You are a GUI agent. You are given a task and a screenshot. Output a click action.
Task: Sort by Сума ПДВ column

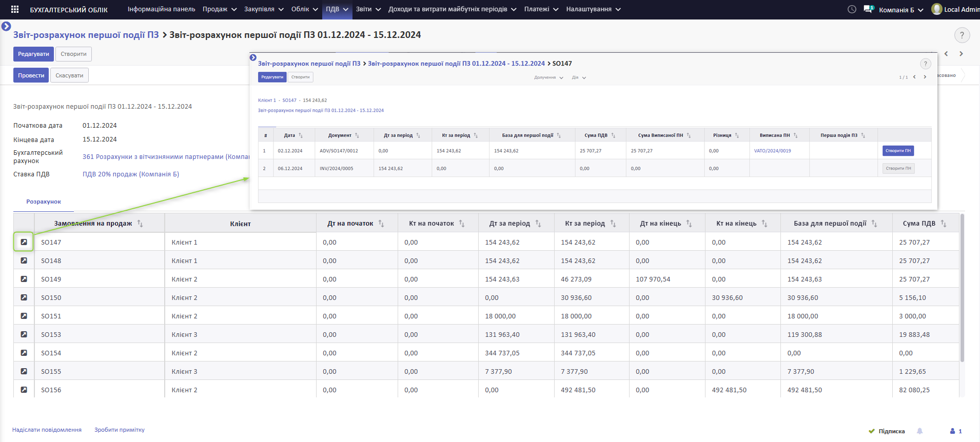919,224
